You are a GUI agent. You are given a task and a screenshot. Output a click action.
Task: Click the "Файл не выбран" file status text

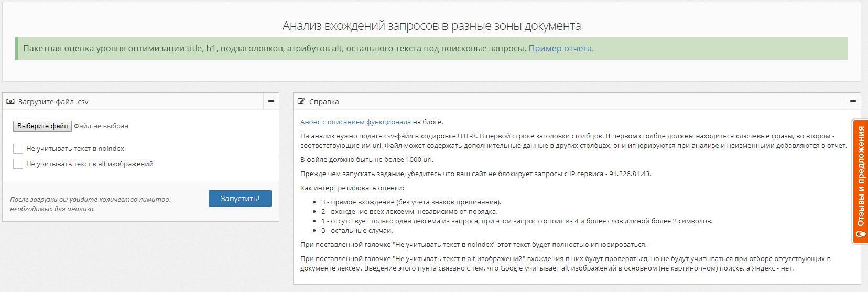click(101, 126)
